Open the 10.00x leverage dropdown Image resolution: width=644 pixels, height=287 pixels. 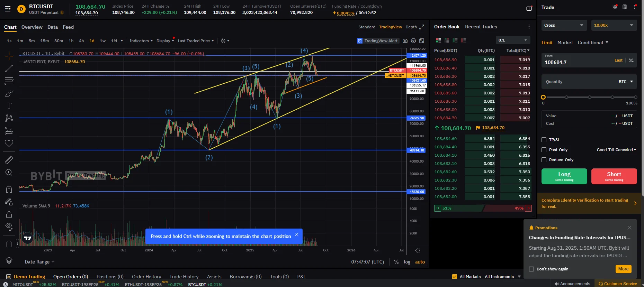click(x=614, y=25)
